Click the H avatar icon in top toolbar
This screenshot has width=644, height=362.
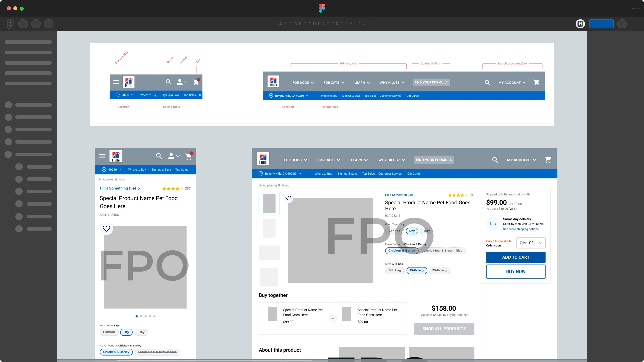coord(580,24)
